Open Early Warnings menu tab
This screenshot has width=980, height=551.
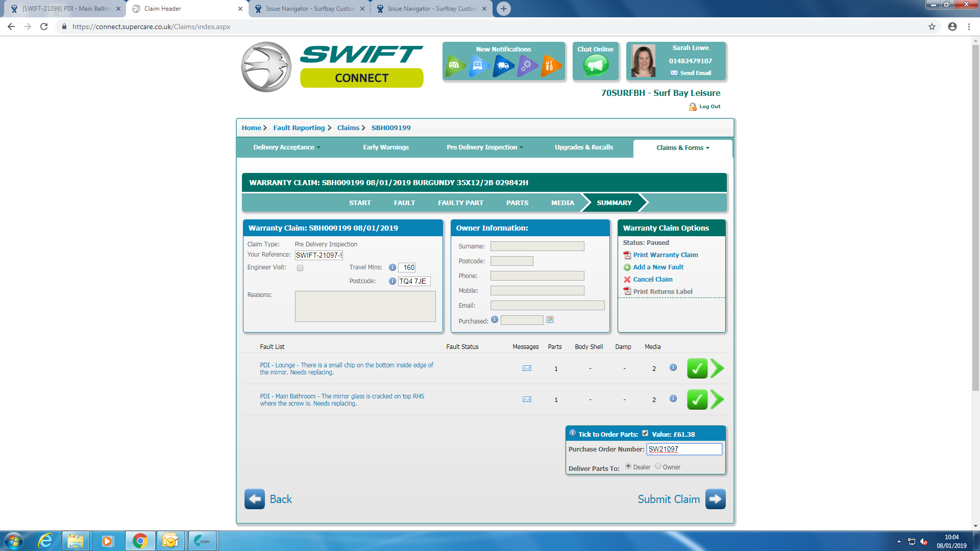[385, 147]
